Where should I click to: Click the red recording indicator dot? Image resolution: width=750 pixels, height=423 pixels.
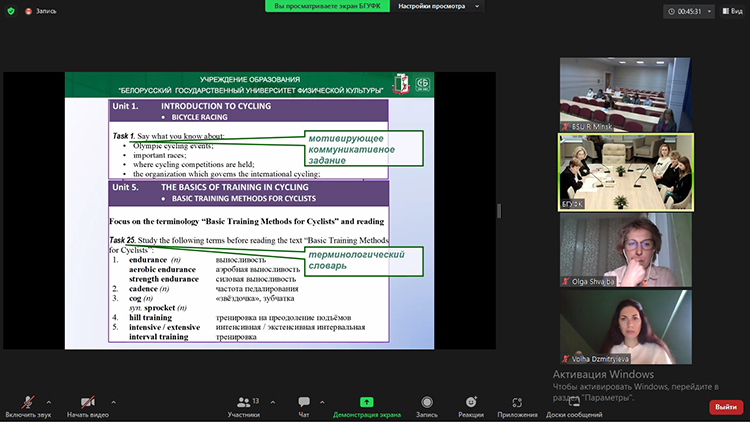click(x=28, y=11)
